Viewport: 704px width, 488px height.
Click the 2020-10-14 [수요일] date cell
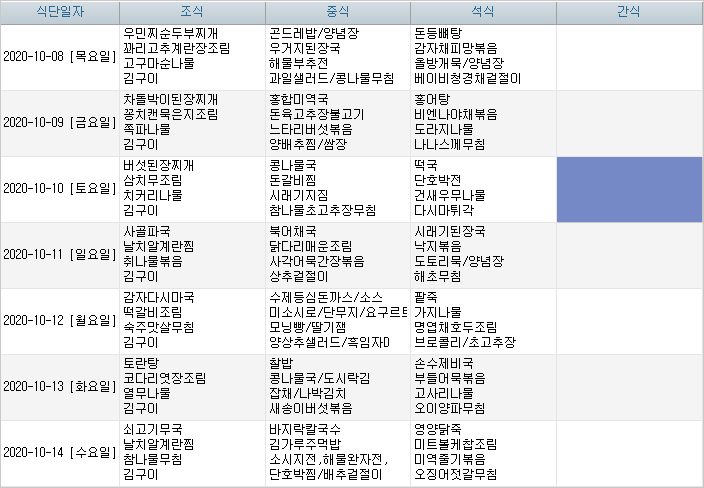click(x=60, y=452)
